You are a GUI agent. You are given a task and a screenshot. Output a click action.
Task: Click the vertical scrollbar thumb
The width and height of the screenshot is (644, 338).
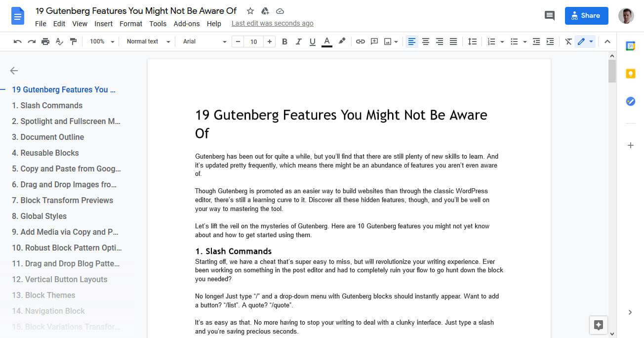[612, 71]
